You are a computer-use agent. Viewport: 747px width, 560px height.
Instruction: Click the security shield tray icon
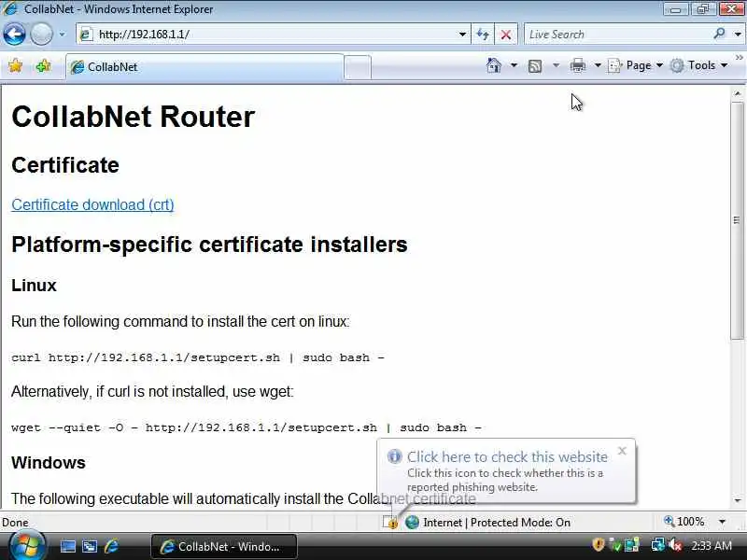(x=598, y=545)
